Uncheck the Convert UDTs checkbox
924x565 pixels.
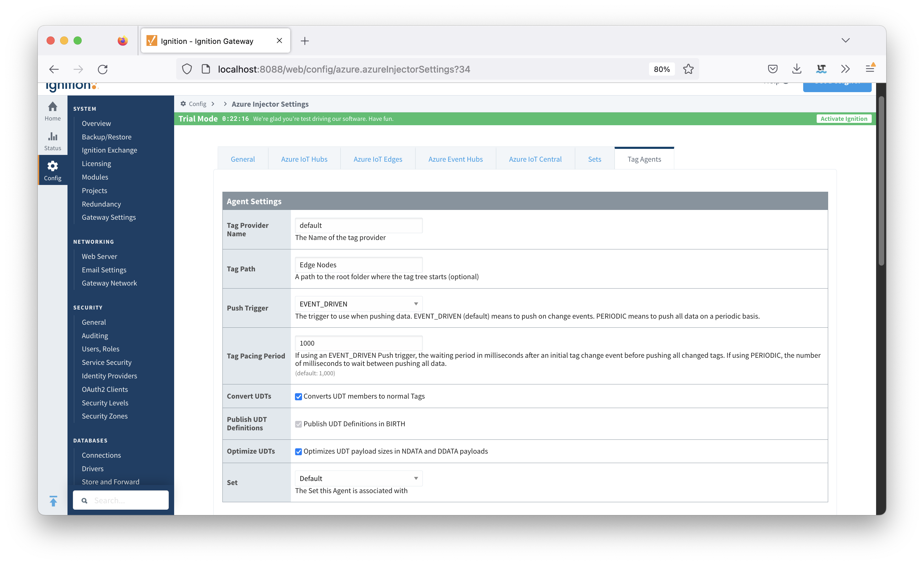[x=299, y=397]
